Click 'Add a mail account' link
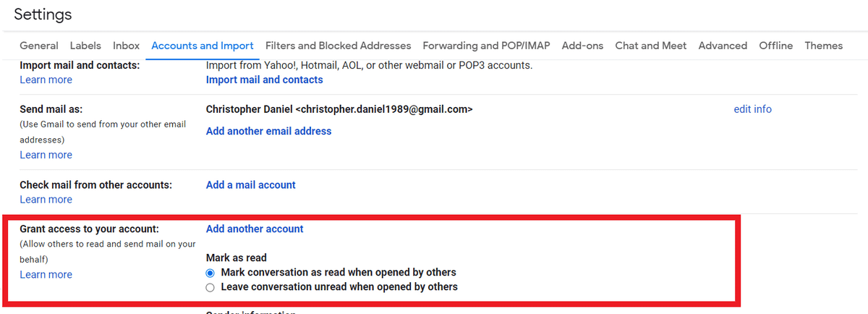868x314 pixels. pos(251,184)
